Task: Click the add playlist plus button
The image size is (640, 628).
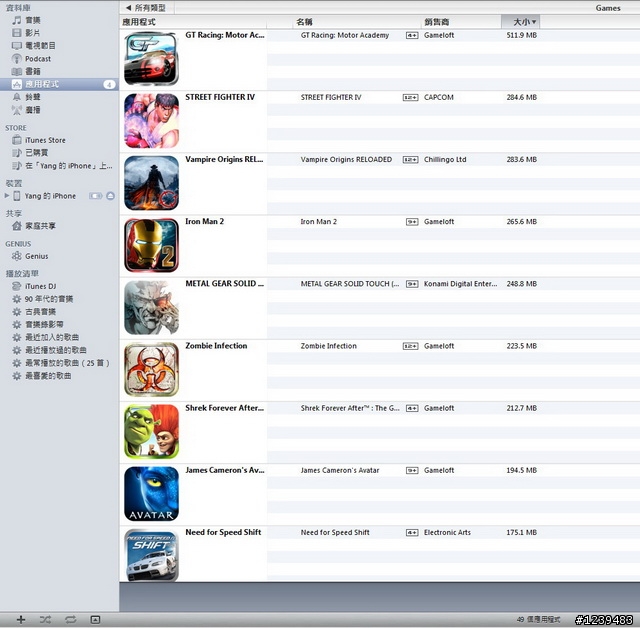Action: (x=21, y=619)
